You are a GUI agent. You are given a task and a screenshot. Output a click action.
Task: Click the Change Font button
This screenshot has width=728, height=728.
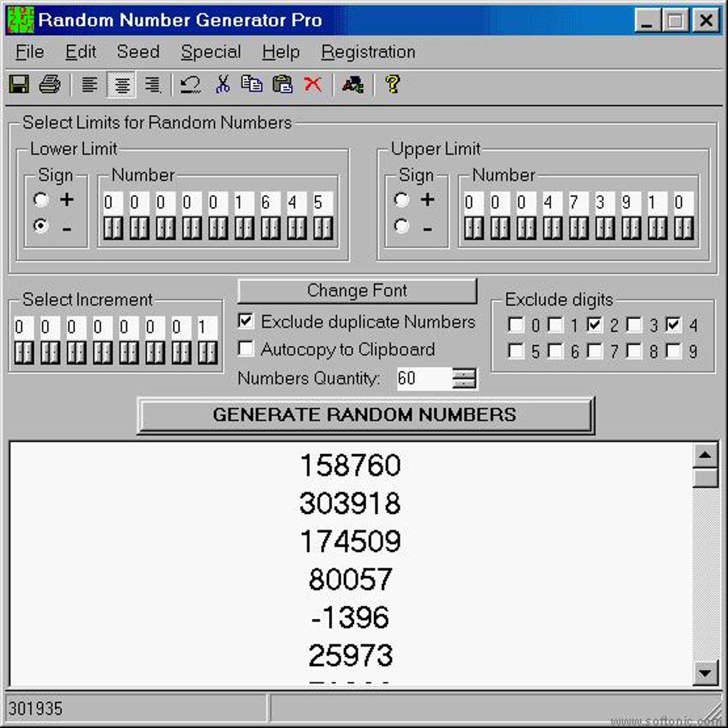point(357,290)
